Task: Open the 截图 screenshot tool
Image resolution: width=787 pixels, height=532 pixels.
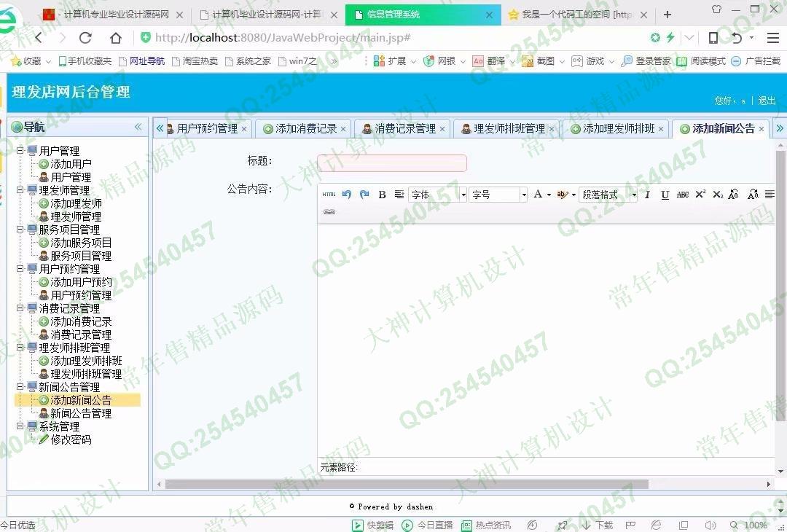Action: click(538, 60)
